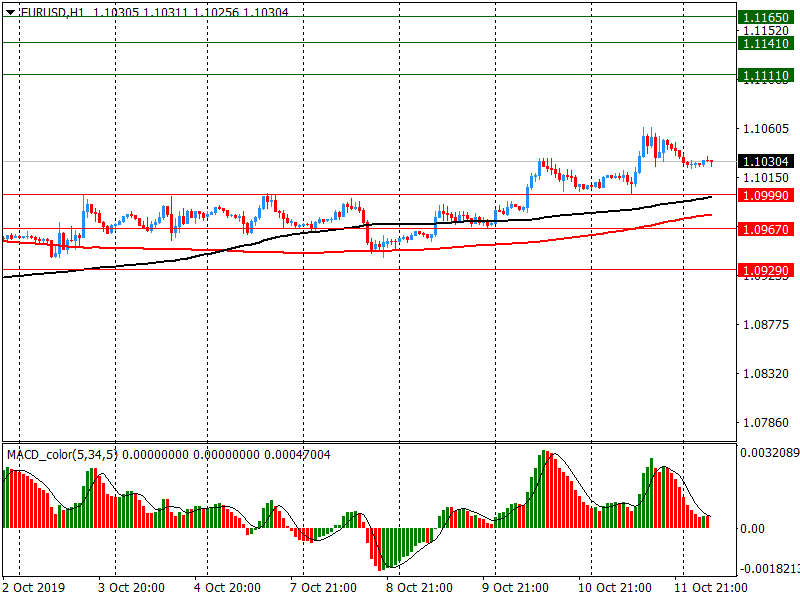Click the black current price label 1.10304

click(x=766, y=161)
